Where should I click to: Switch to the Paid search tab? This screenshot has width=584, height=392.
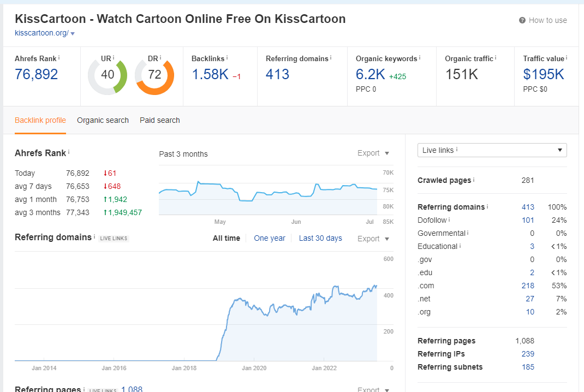coord(160,120)
